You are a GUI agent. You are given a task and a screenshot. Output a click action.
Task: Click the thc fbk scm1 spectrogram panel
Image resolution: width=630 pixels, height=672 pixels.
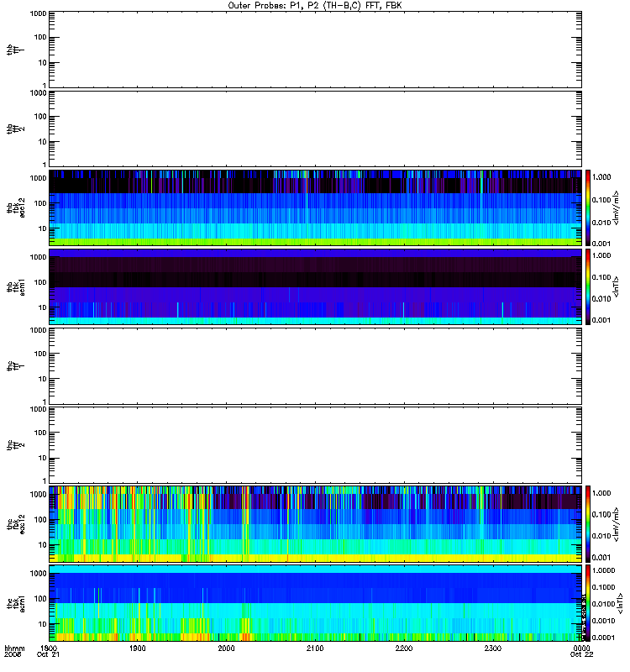315,603
